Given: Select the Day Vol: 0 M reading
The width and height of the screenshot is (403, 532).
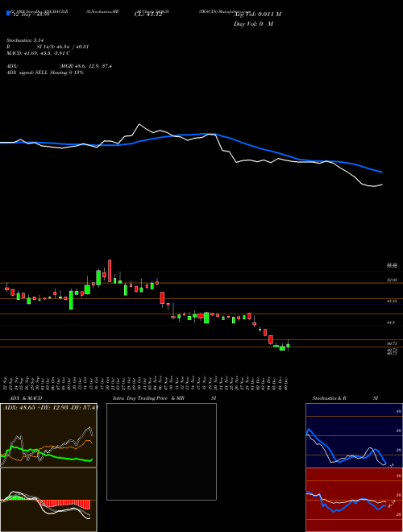Looking at the screenshot, I should [253, 24].
